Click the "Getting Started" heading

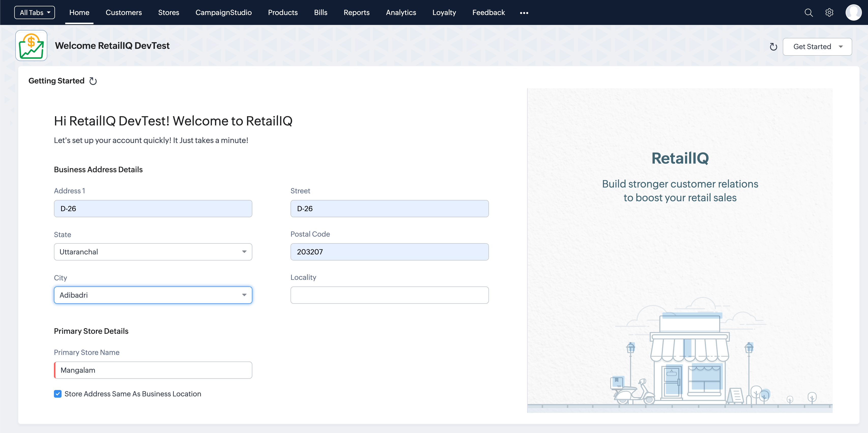pyautogui.click(x=56, y=81)
